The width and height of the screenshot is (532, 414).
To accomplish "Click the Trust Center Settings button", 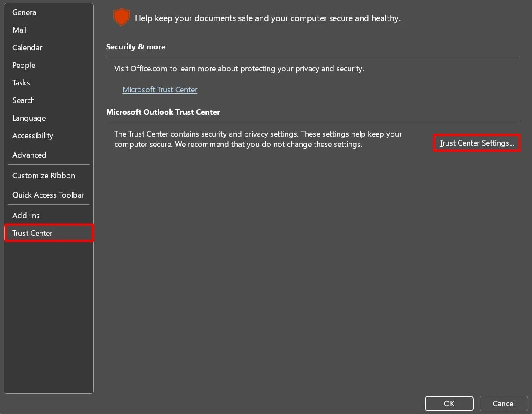I will point(477,143).
